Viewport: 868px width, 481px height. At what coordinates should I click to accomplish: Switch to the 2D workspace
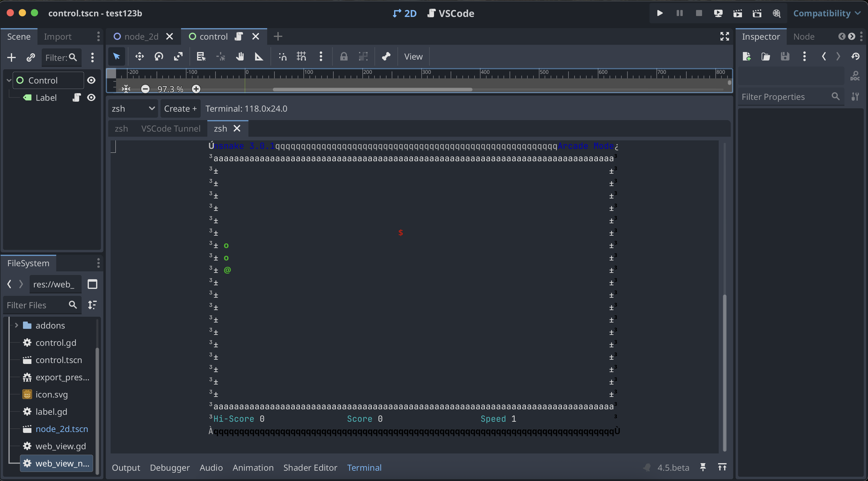405,13
